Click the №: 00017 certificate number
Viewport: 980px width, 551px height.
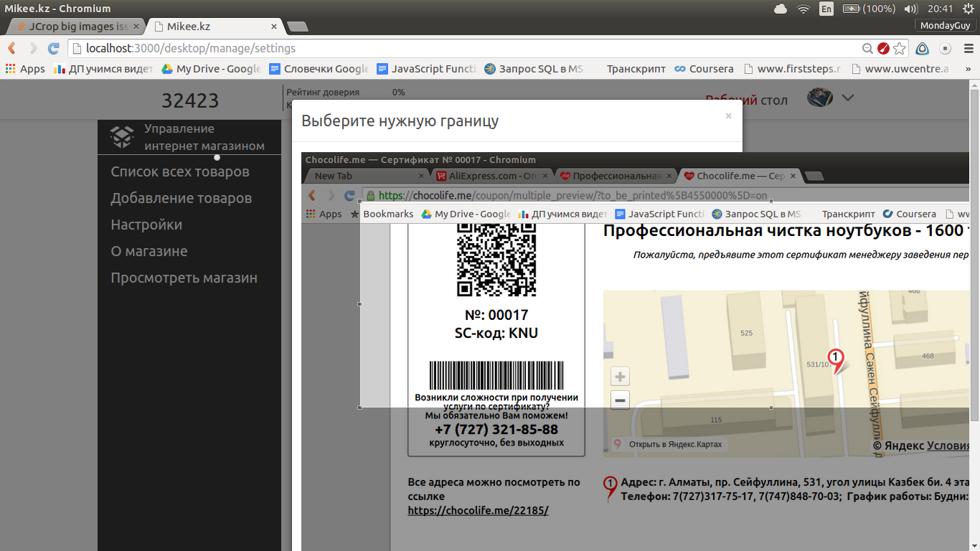pyautogui.click(x=496, y=315)
